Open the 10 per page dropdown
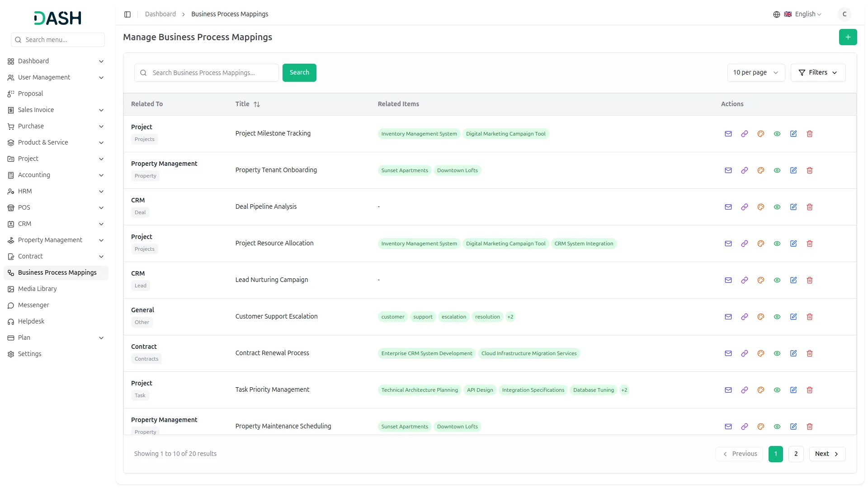The width and height of the screenshot is (868, 488). coord(755,73)
